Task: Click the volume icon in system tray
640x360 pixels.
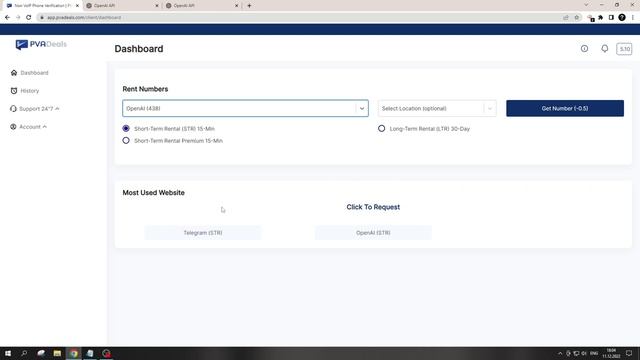Action: pyautogui.click(x=584, y=353)
